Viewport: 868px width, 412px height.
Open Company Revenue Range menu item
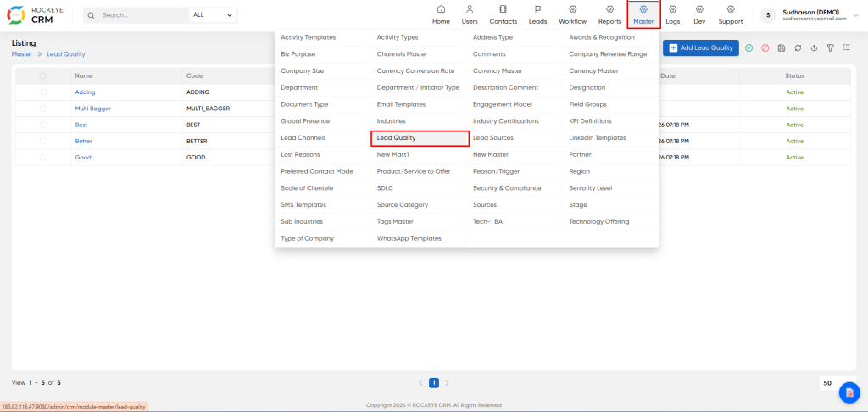[x=608, y=53]
